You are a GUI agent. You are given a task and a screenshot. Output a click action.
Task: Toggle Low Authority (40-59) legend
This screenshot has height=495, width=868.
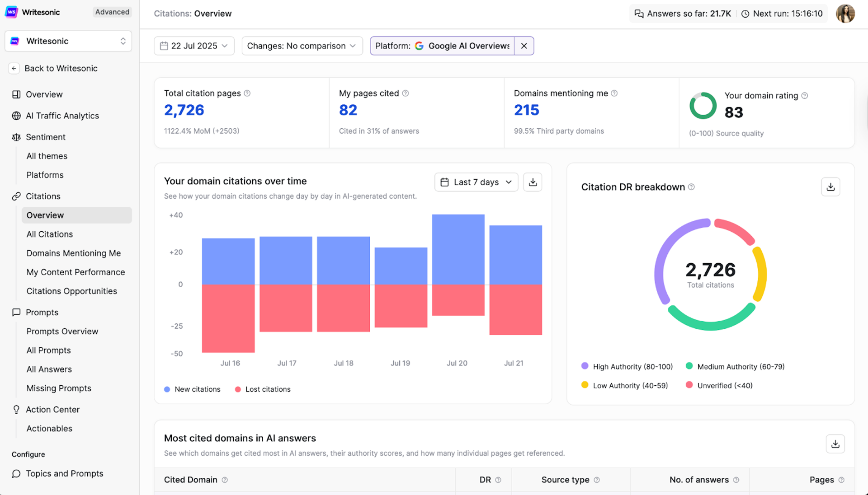click(x=624, y=385)
